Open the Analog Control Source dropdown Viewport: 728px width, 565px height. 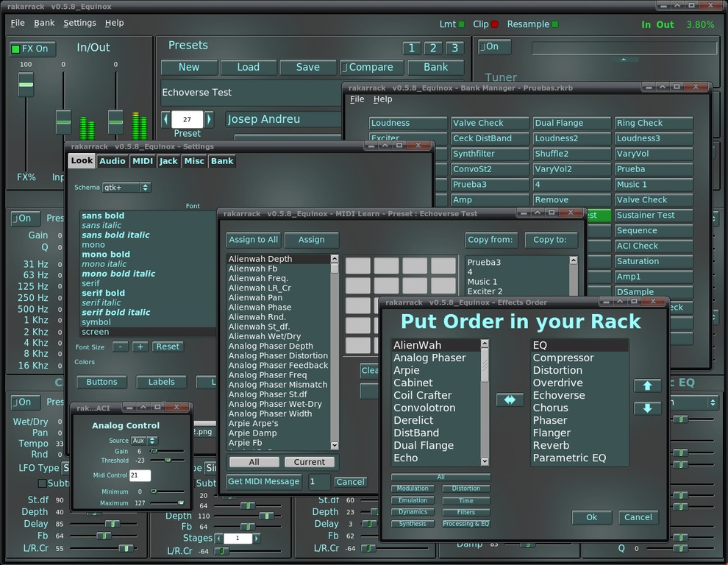[143, 441]
